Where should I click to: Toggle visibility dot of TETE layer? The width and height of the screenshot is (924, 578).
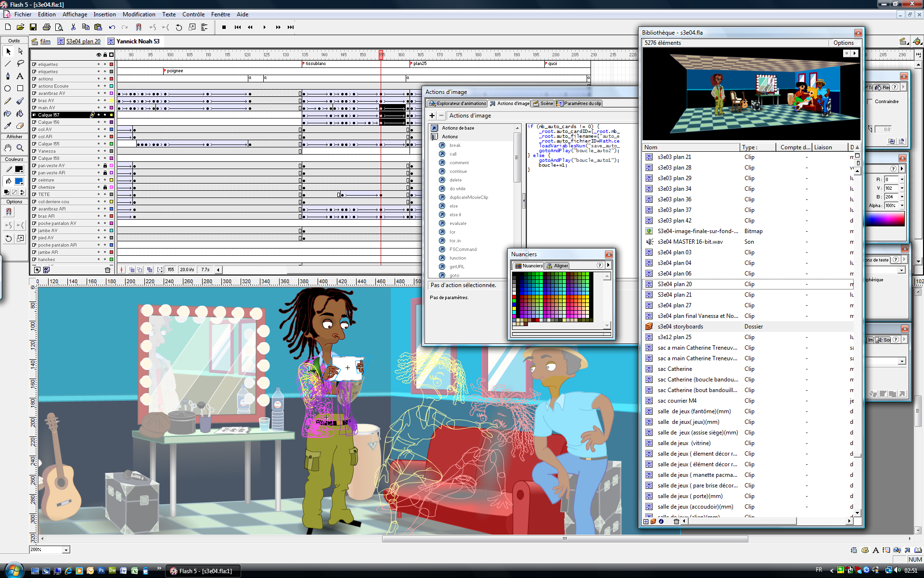(99, 195)
